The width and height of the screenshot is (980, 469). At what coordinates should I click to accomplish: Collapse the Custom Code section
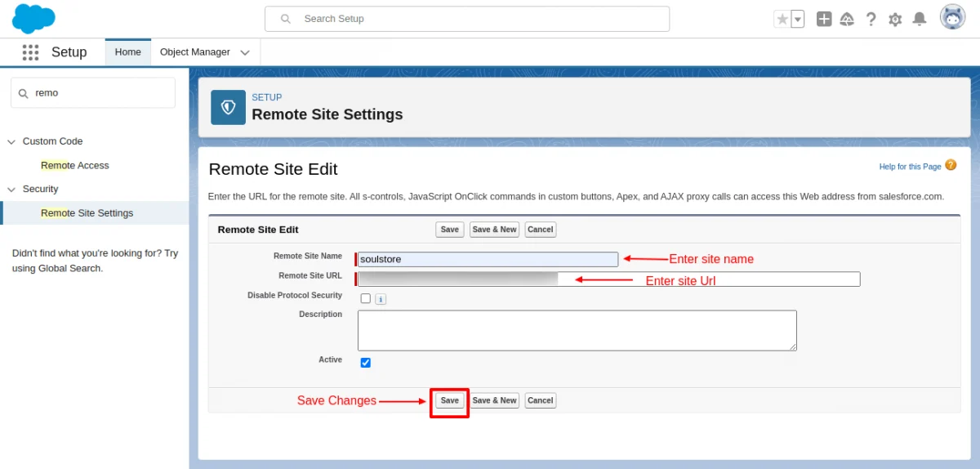[x=11, y=141]
